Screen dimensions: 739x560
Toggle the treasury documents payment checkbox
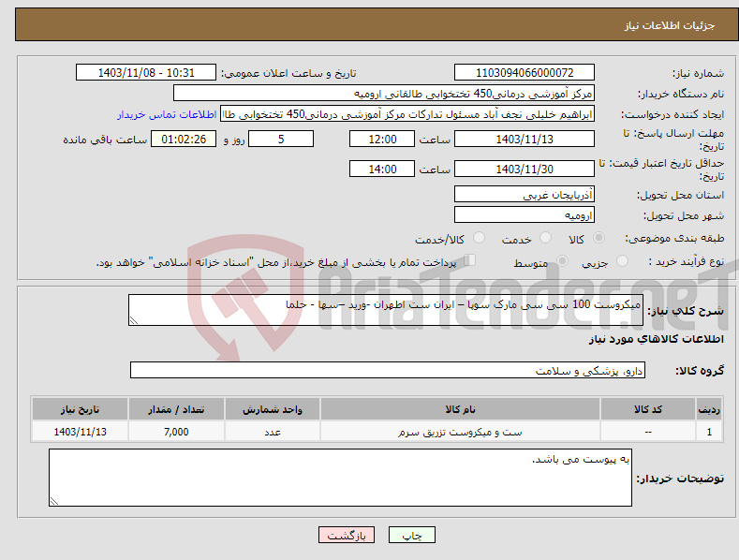[x=470, y=260]
